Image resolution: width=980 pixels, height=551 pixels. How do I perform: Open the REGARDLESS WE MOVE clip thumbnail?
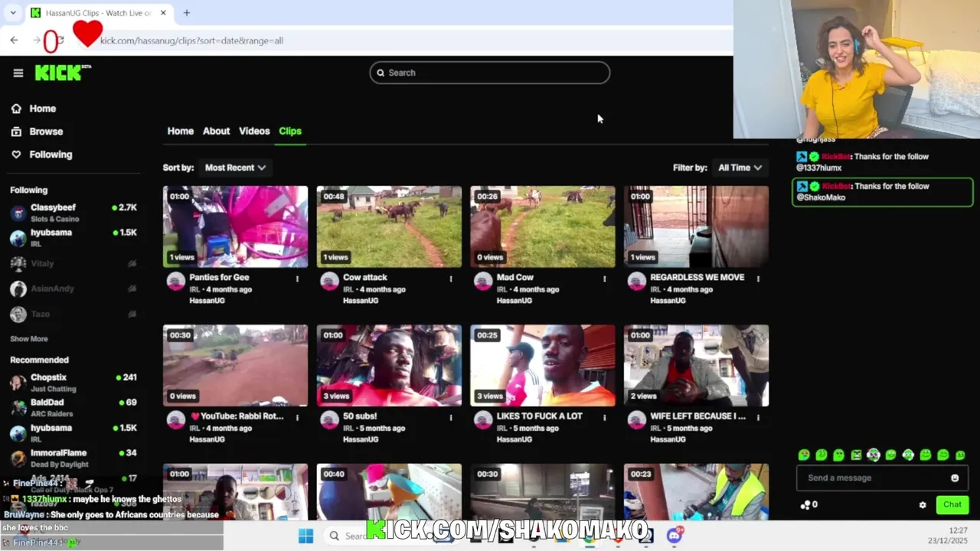tap(696, 227)
